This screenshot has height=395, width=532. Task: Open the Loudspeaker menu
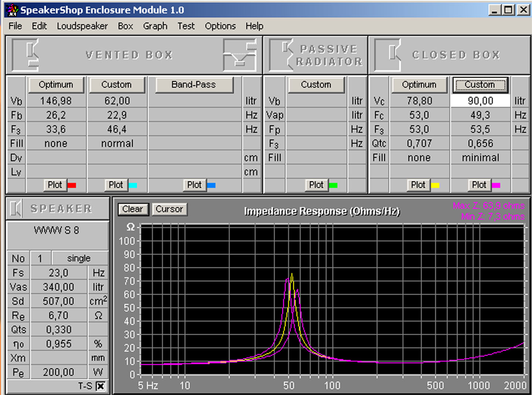[x=82, y=26]
